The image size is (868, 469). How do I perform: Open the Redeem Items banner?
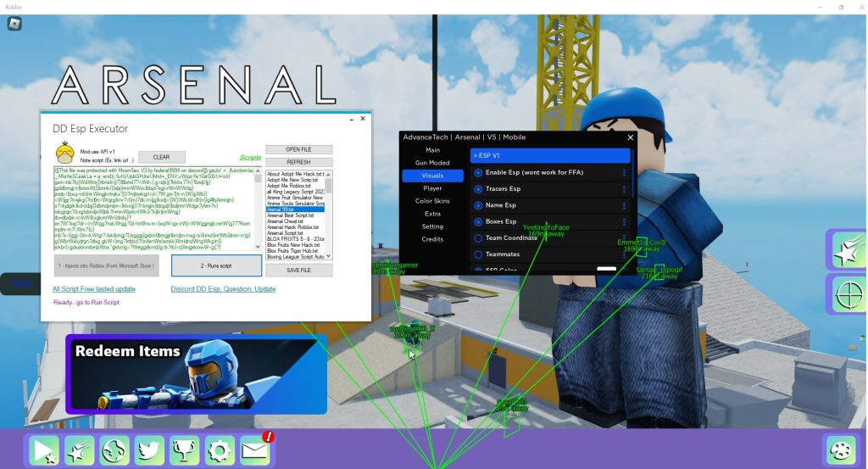197,374
